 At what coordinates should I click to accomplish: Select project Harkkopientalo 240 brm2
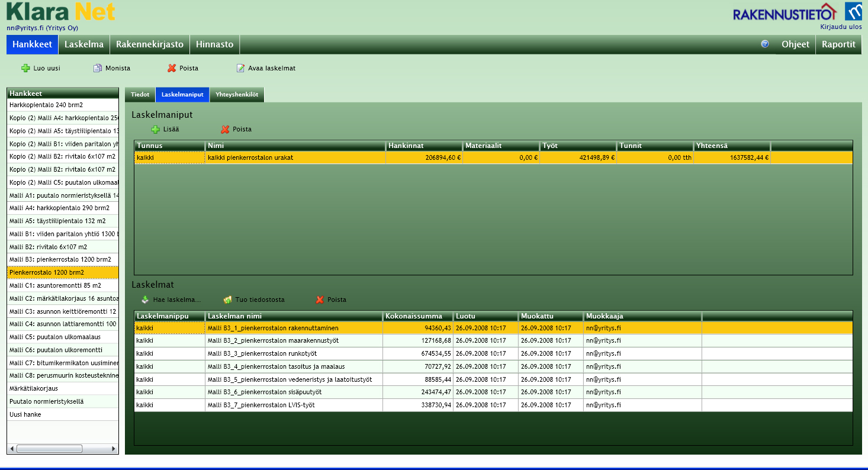63,105
